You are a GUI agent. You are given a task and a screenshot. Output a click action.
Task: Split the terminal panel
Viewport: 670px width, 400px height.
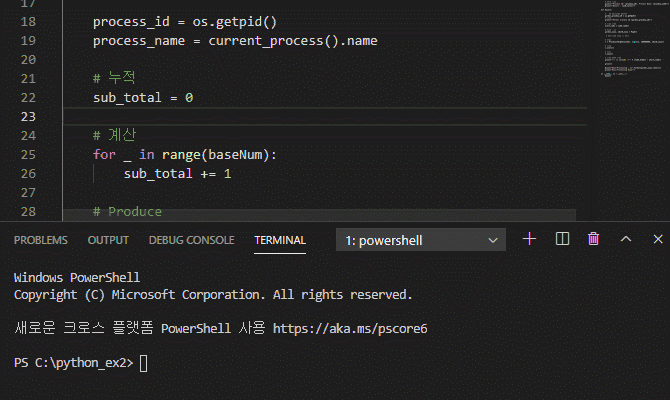562,239
